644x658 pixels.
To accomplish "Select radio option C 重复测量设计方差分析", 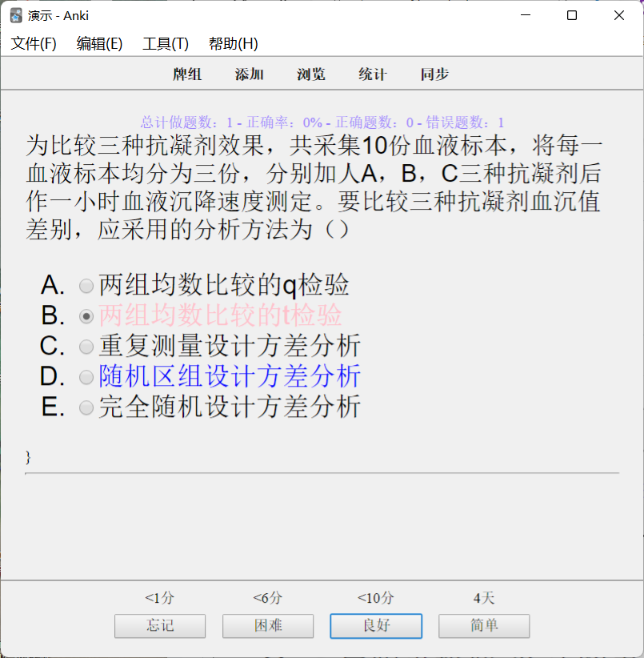I will tap(86, 347).
